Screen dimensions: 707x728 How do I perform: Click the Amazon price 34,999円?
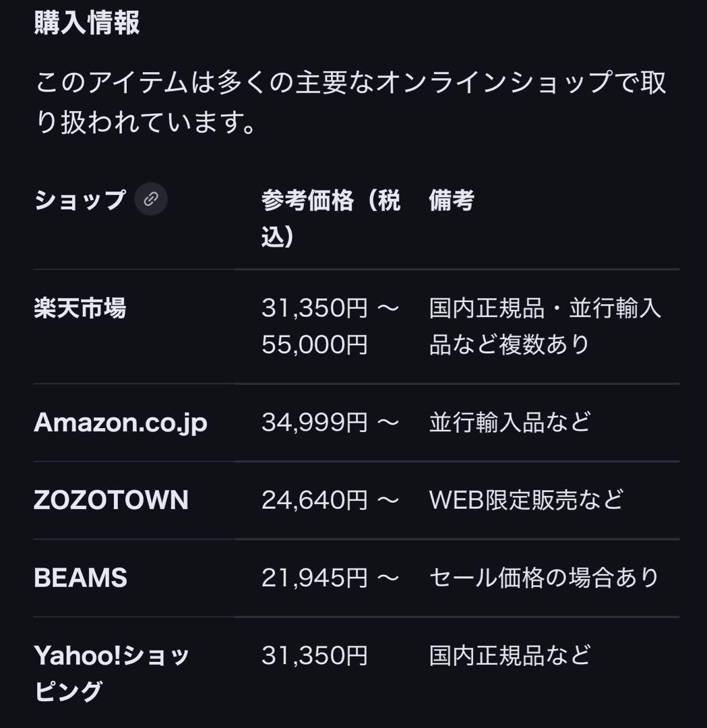tap(330, 423)
